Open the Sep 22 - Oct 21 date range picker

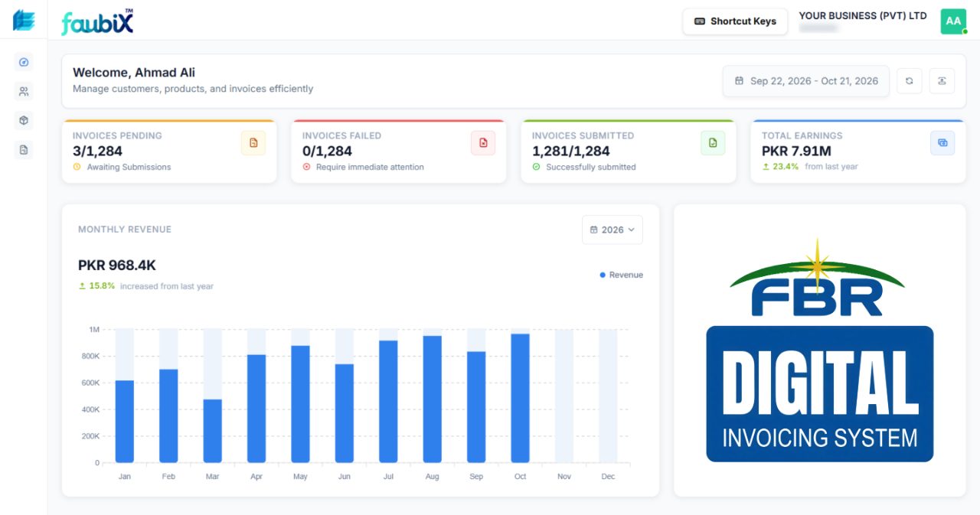[x=806, y=81]
